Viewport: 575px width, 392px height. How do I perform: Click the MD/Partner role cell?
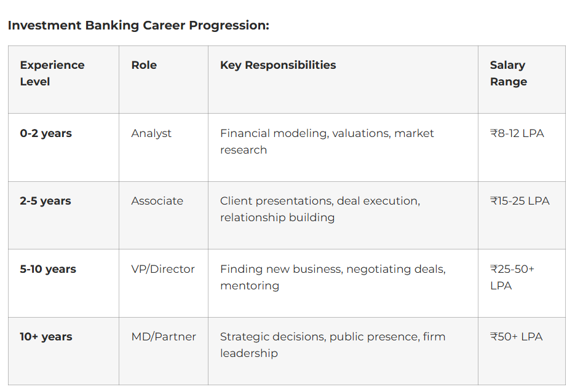coord(164,337)
